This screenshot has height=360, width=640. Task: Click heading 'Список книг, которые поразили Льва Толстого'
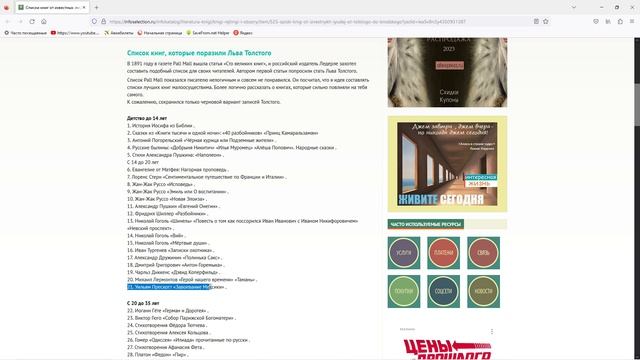199,53
